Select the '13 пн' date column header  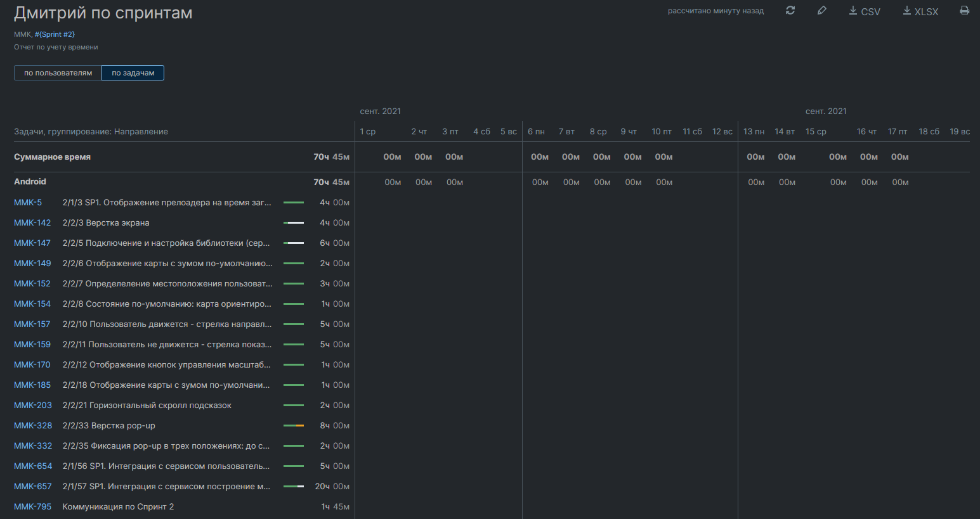tap(754, 132)
